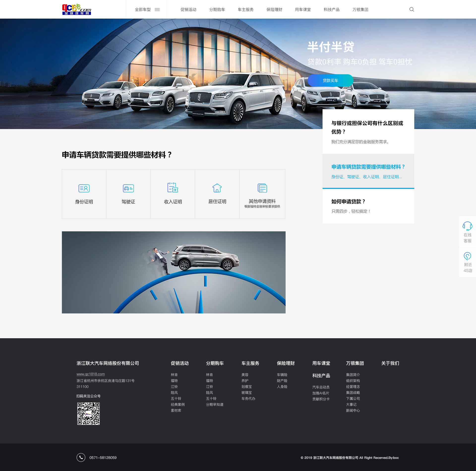Screen dimensions: 476x471
Task: Open footer link 素材库
Action: tap(176, 410)
